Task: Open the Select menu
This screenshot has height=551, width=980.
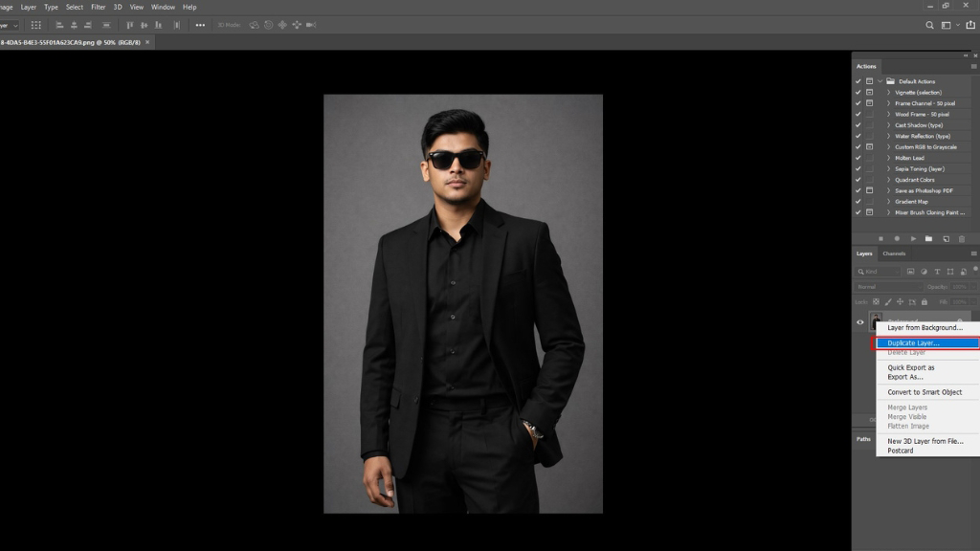Action: [x=75, y=7]
